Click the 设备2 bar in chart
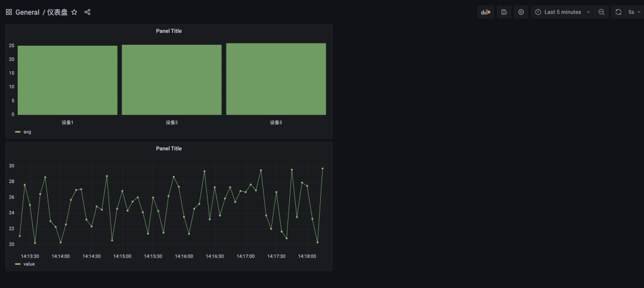Image resolution: width=644 pixels, height=288 pixels. tap(172, 80)
